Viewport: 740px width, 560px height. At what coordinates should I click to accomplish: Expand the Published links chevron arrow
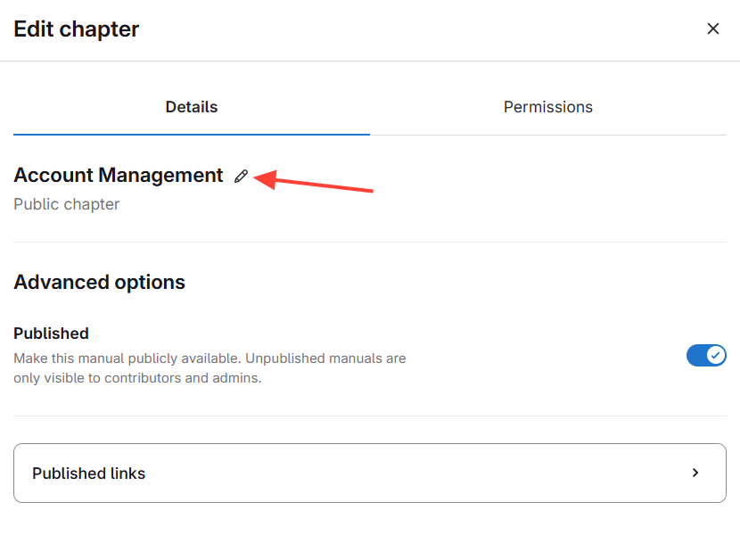pyautogui.click(x=695, y=473)
